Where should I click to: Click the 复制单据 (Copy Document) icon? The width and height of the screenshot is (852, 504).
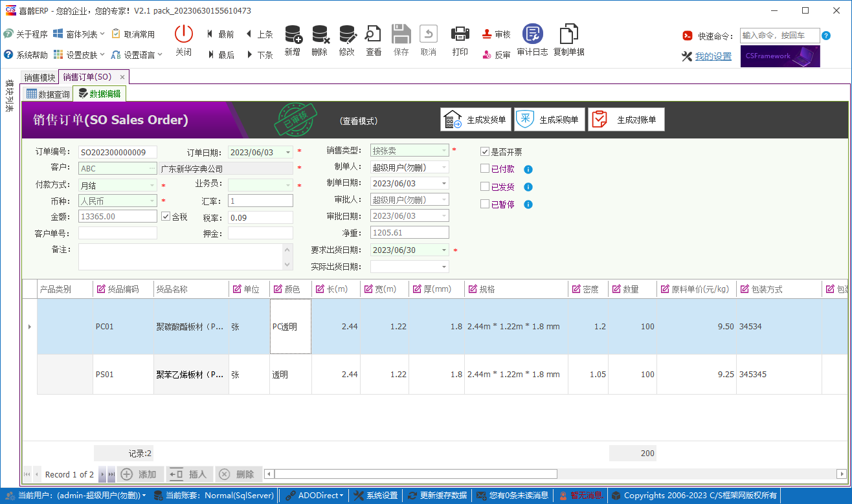tap(568, 39)
